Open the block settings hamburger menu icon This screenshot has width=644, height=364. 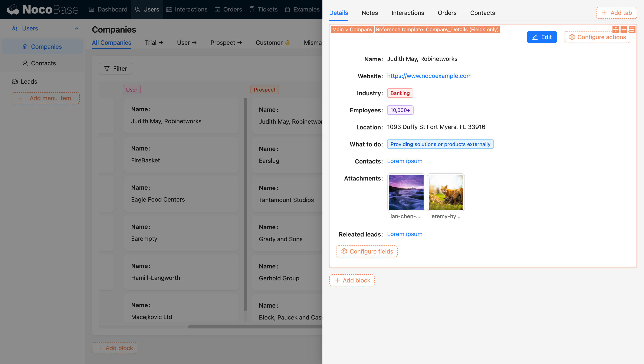tap(632, 30)
